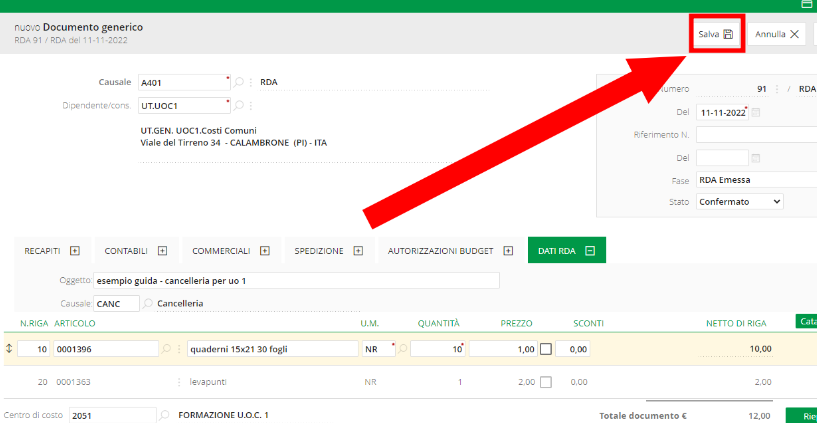Expand the COMMERCIALI section
Viewport: 817px width, 423px height.
point(265,251)
